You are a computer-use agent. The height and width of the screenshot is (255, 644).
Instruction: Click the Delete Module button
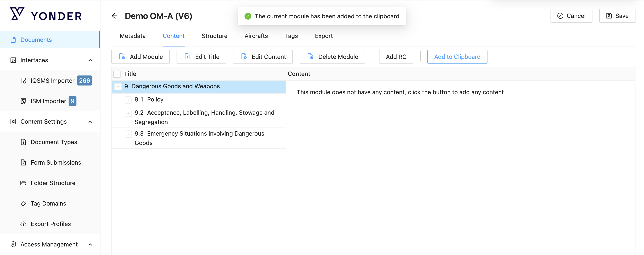[332, 57]
